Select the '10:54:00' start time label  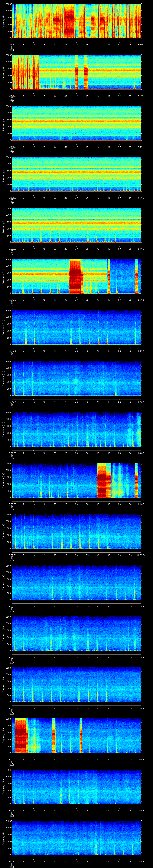(12, 300)
